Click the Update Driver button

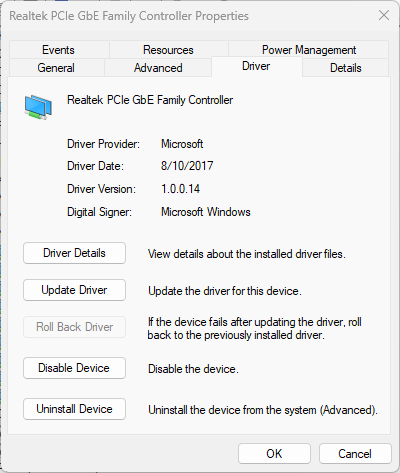tap(74, 290)
